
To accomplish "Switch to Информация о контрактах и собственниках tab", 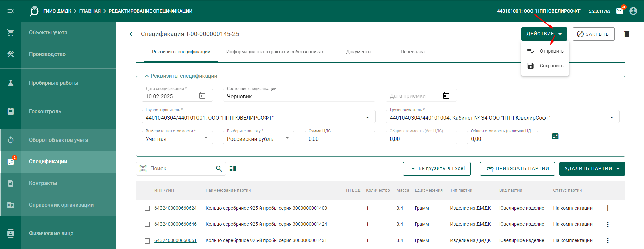I will (275, 52).
